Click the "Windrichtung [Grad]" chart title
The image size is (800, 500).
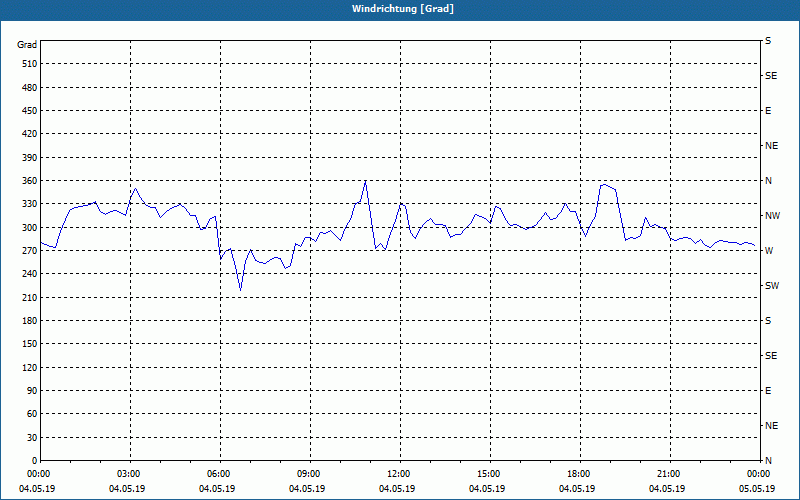pyautogui.click(x=403, y=9)
